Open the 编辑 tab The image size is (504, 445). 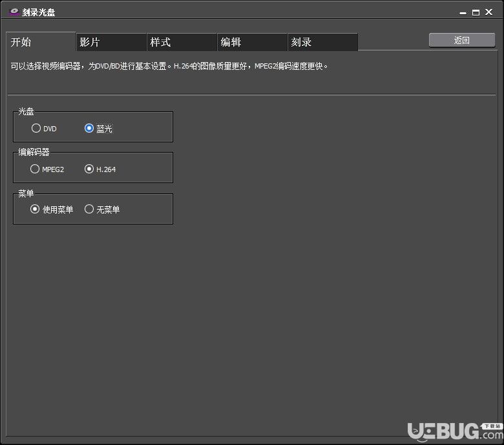[252, 42]
